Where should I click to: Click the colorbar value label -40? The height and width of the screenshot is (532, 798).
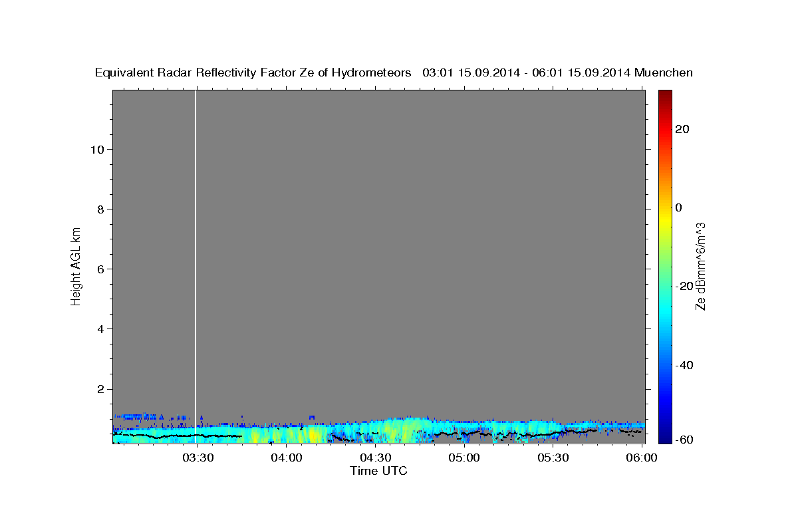pyautogui.click(x=684, y=365)
